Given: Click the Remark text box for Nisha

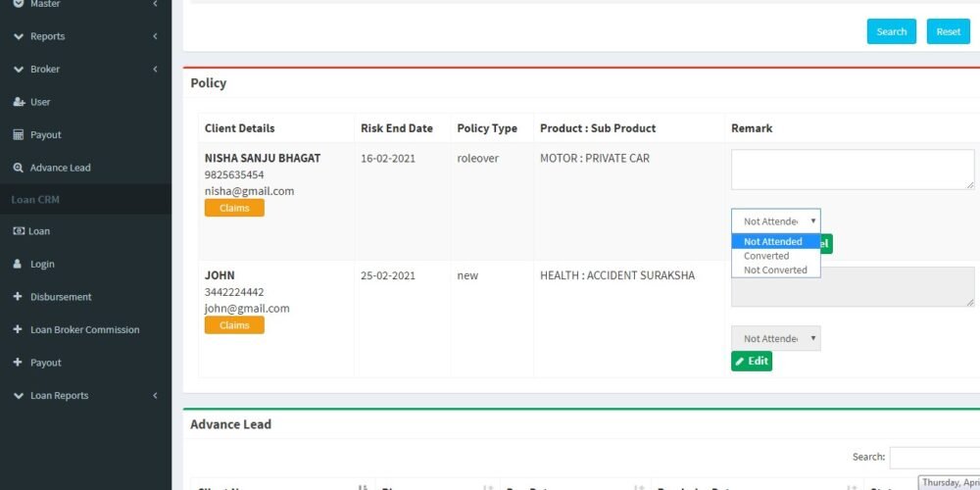Looking at the screenshot, I should [x=853, y=170].
